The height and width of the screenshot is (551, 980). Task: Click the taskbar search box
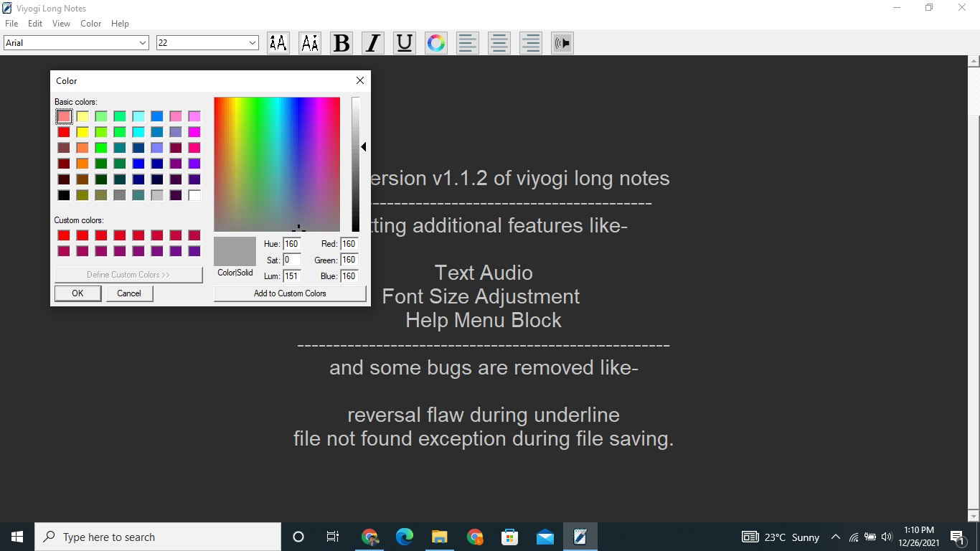click(x=158, y=537)
